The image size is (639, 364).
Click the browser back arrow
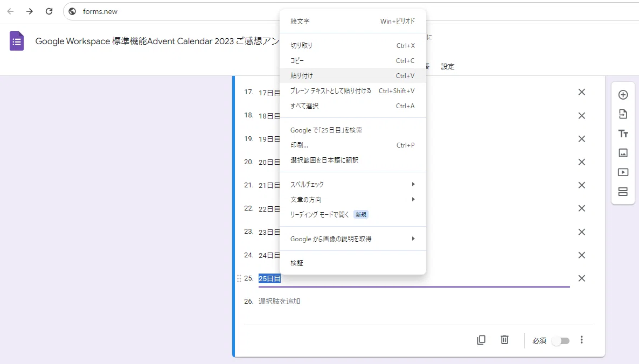[x=11, y=11]
